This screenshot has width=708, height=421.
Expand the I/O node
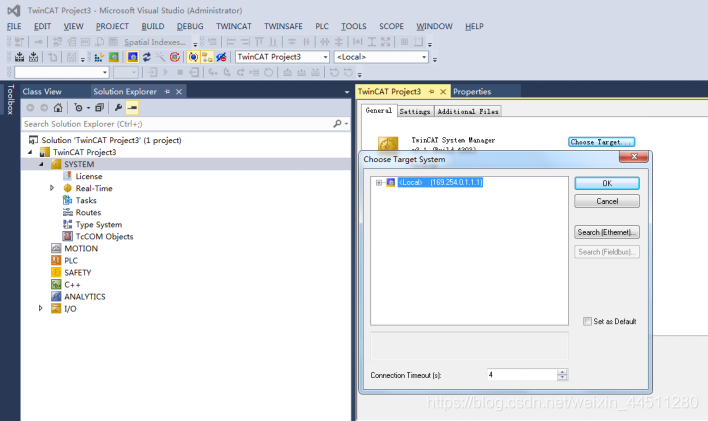click(40, 308)
